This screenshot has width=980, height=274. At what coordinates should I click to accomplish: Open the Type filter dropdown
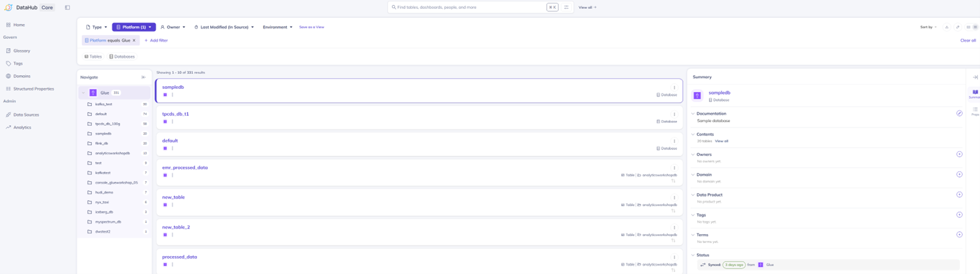(x=97, y=27)
